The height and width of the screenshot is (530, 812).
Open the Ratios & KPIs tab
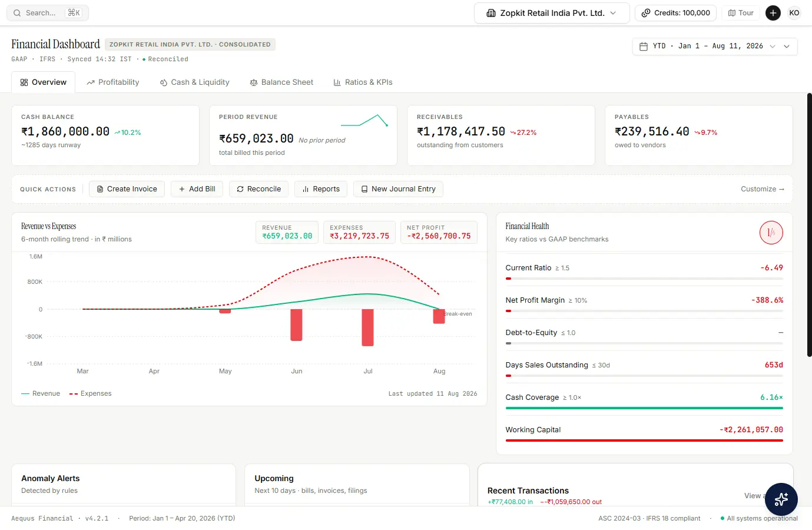(363, 82)
